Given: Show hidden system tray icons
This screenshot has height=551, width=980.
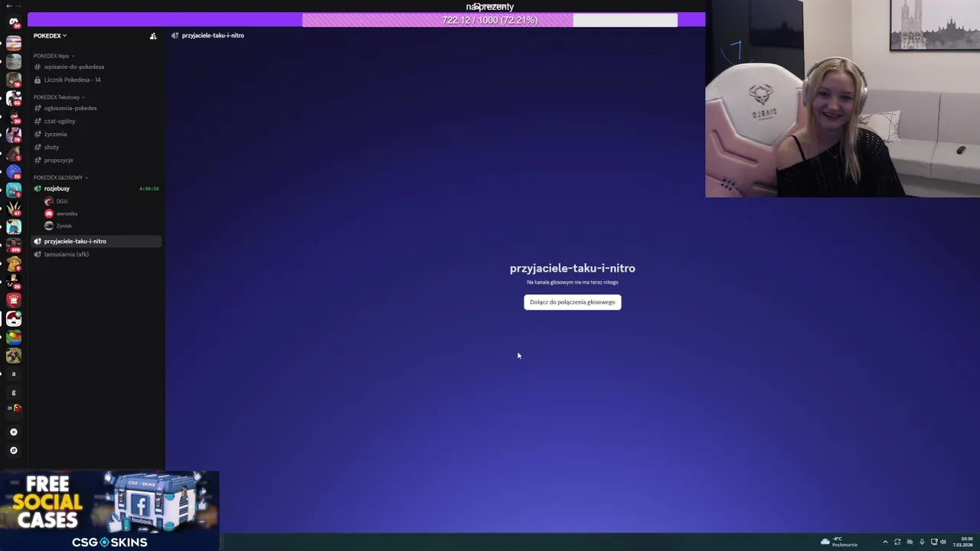Looking at the screenshot, I should [885, 542].
